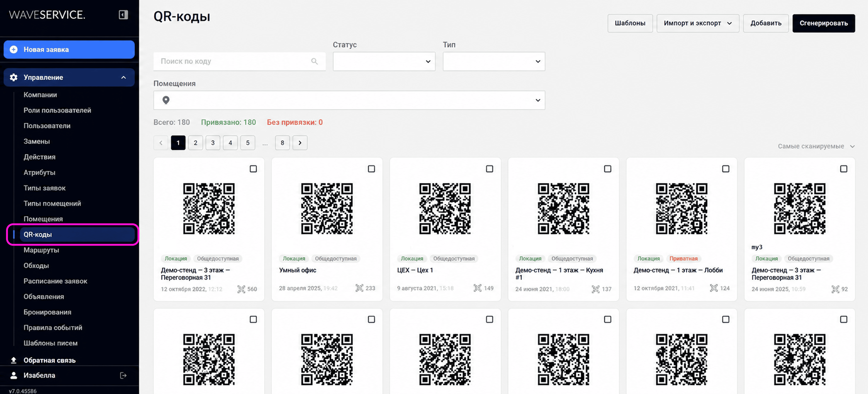Viewport: 868px width, 394px height.
Task: Click scan count icon beside 137
Action: (596, 289)
